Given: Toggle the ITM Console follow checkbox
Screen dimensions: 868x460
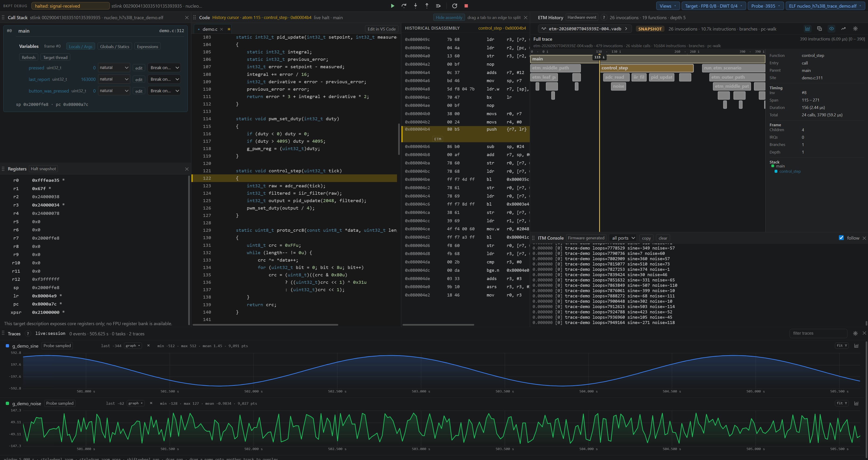Looking at the screenshot, I should [x=841, y=238].
